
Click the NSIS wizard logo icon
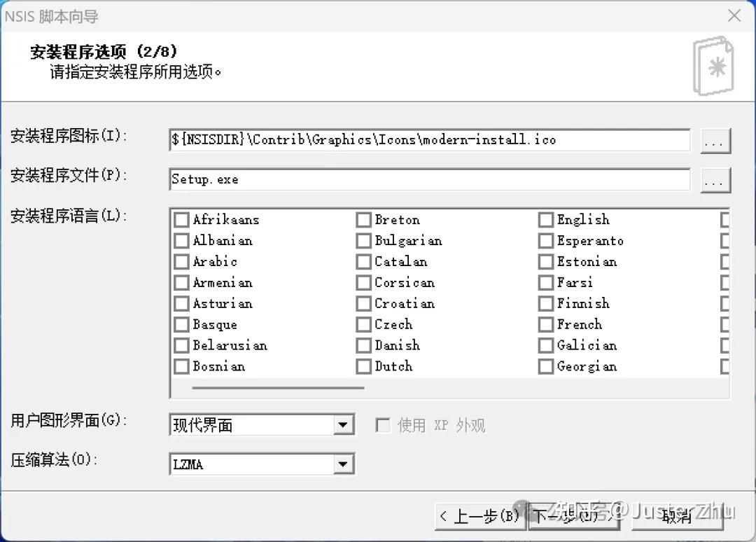point(713,67)
